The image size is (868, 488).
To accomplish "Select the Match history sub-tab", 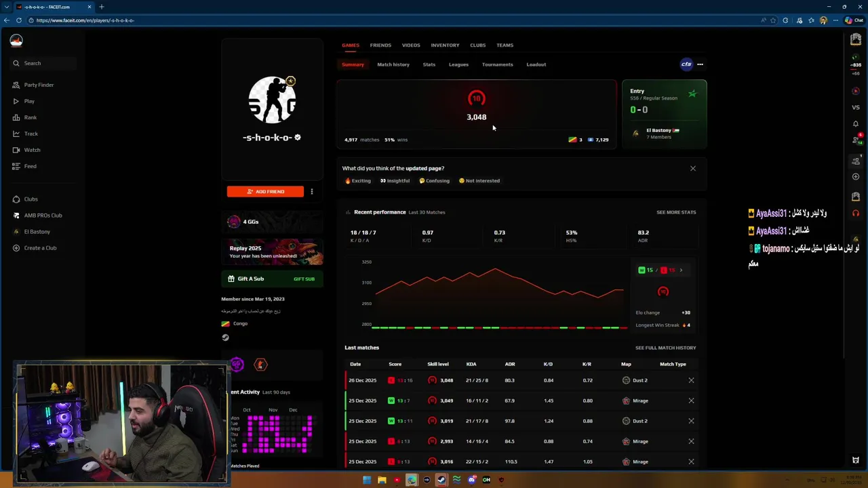I will [393, 64].
